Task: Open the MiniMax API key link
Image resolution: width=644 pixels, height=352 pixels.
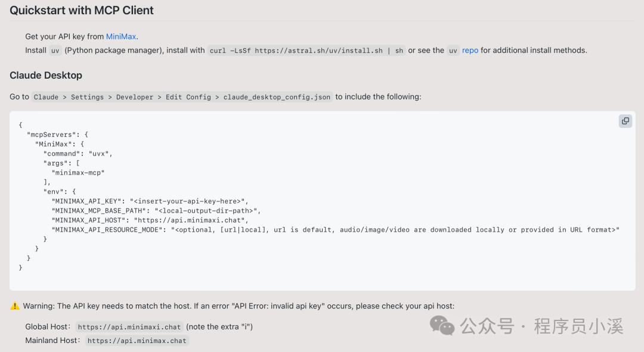Action: [121, 37]
